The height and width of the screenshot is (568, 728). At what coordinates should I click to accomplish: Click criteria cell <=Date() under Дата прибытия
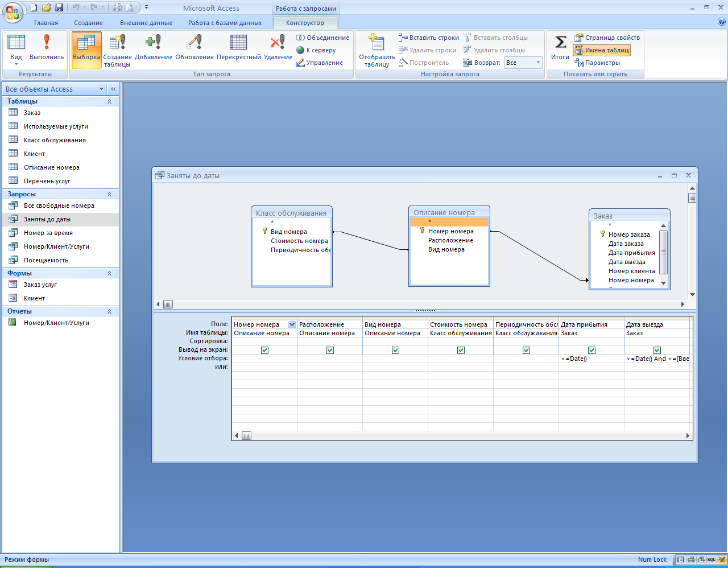591,359
